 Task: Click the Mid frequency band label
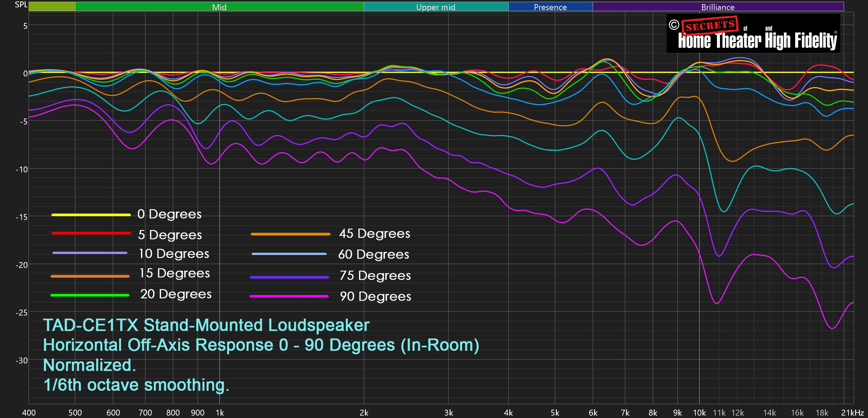219,7
